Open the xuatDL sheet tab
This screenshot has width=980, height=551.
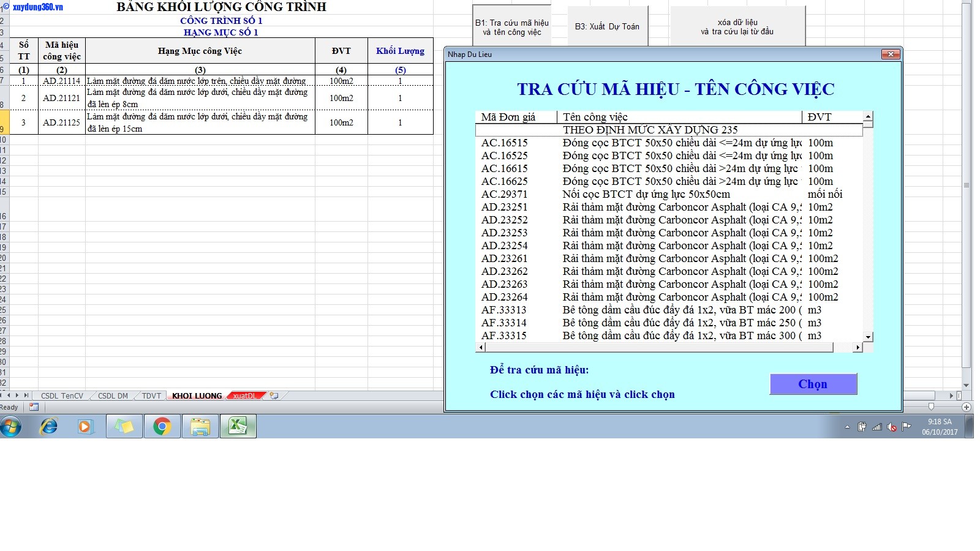[244, 396]
